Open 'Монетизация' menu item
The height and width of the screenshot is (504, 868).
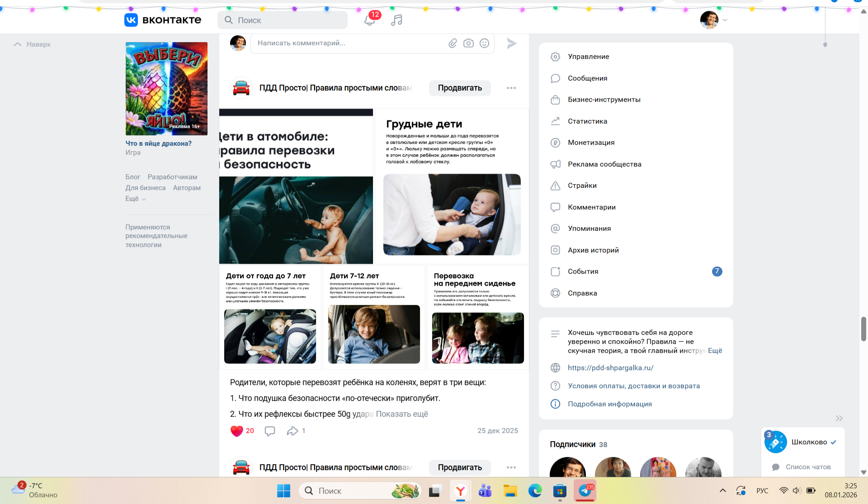point(591,143)
